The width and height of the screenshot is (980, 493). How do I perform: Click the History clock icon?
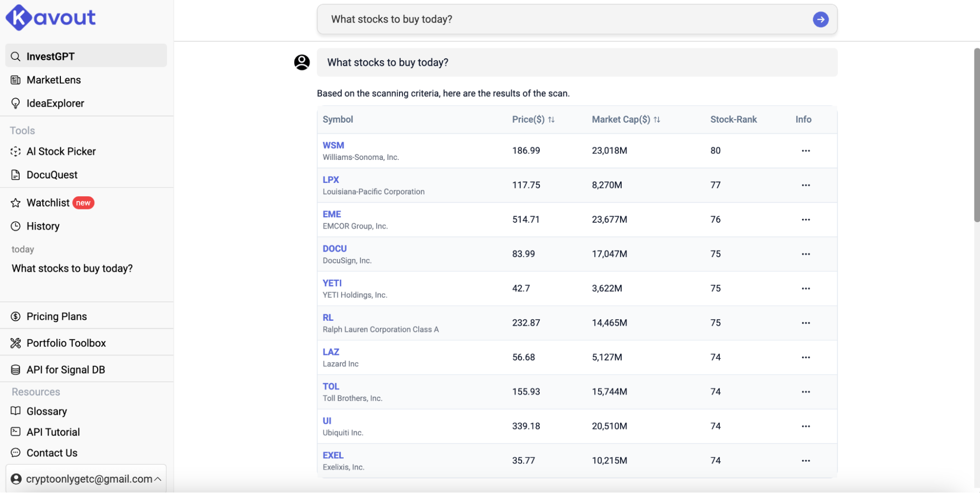point(16,226)
